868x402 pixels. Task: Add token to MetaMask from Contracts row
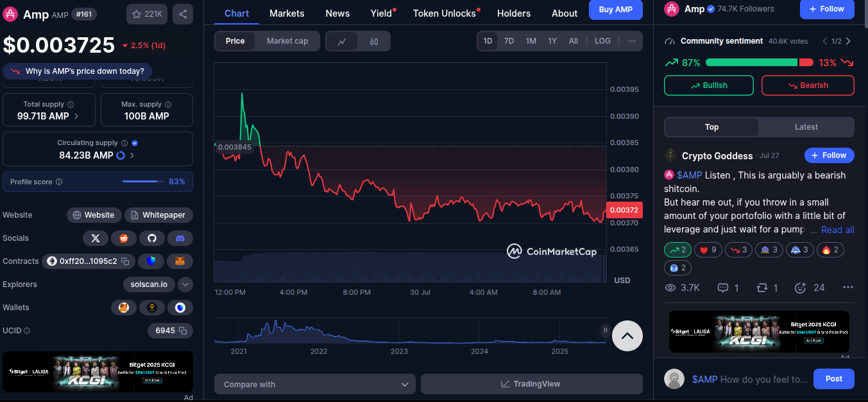(x=180, y=261)
